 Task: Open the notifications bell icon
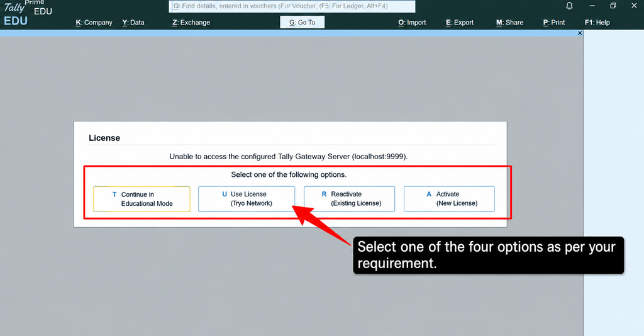tap(569, 6)
